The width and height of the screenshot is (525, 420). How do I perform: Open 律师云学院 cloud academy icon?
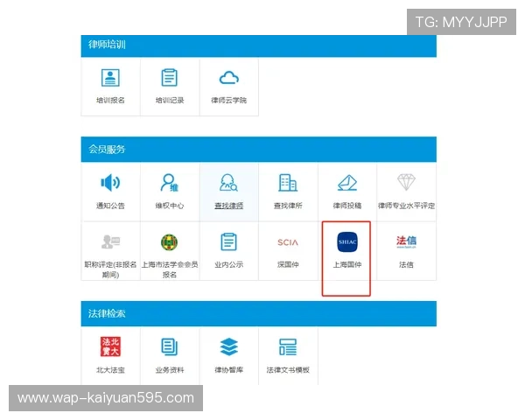(x=229, y=78)
